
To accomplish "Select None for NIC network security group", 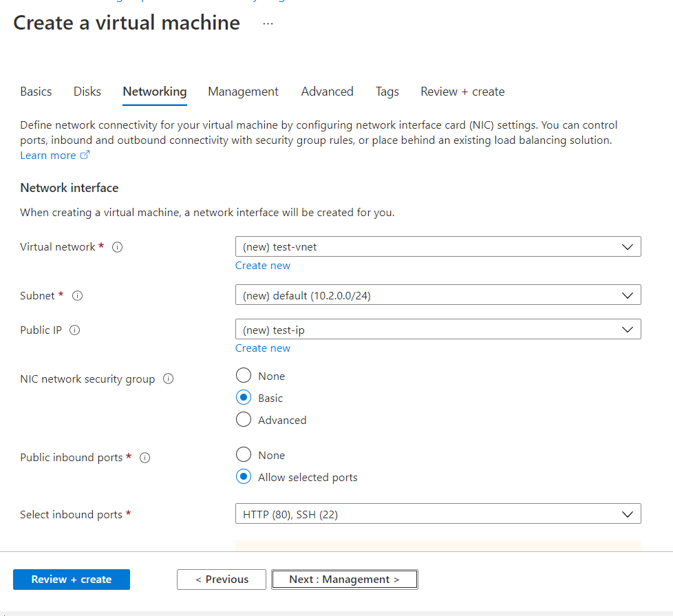I will tap(244, 376).
